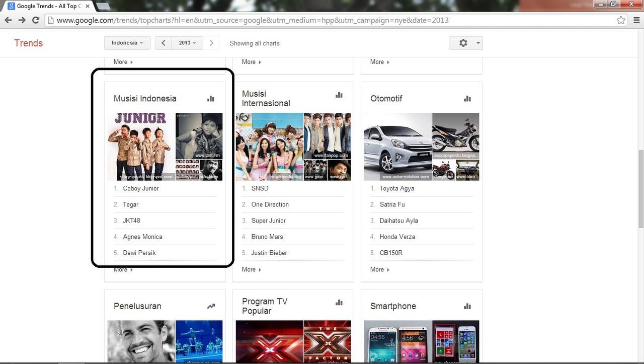644x364 pixels.
Task: Expand More above Otomotif card
Action: [380, 62]
